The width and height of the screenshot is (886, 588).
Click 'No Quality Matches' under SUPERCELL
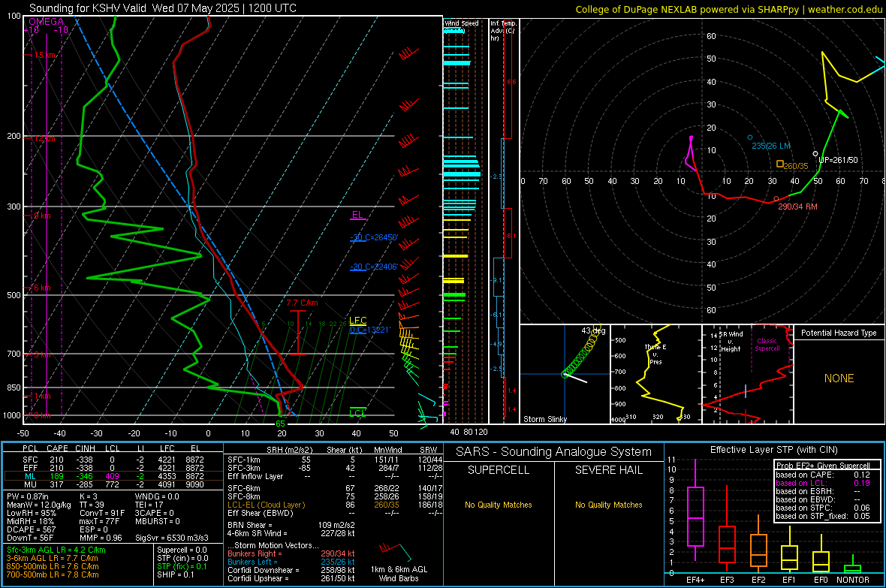499,505
